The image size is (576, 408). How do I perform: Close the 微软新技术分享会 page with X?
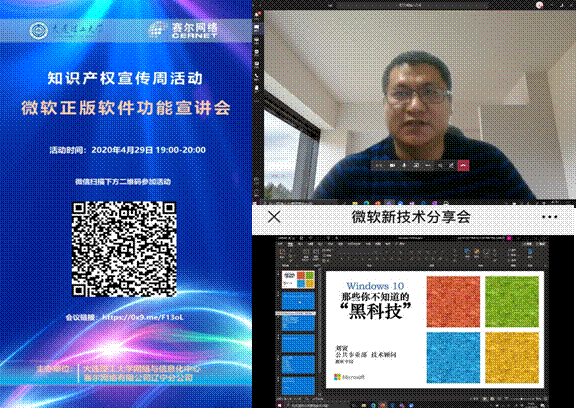[274, 217]
